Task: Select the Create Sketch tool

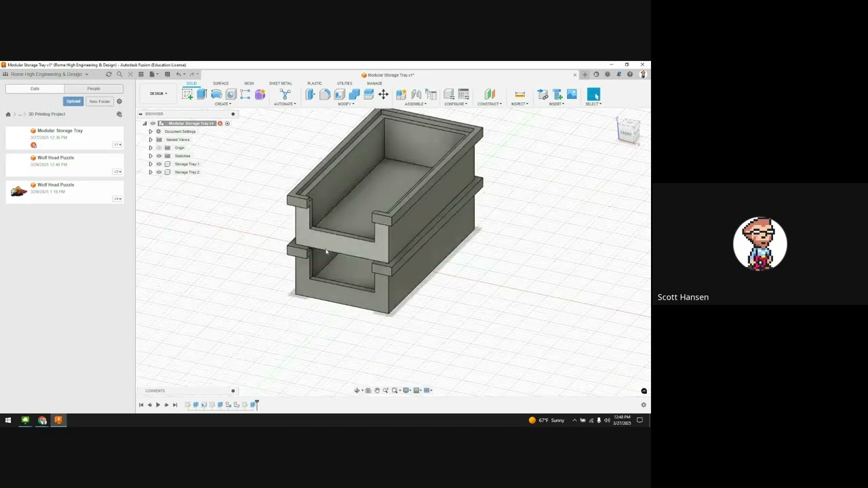Action: tap(187, 94)
